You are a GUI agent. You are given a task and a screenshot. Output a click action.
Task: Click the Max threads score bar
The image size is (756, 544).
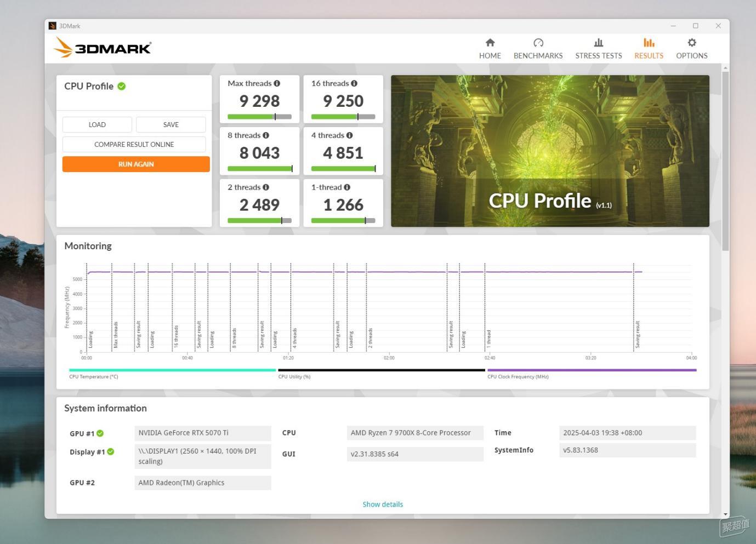(259, 117)
